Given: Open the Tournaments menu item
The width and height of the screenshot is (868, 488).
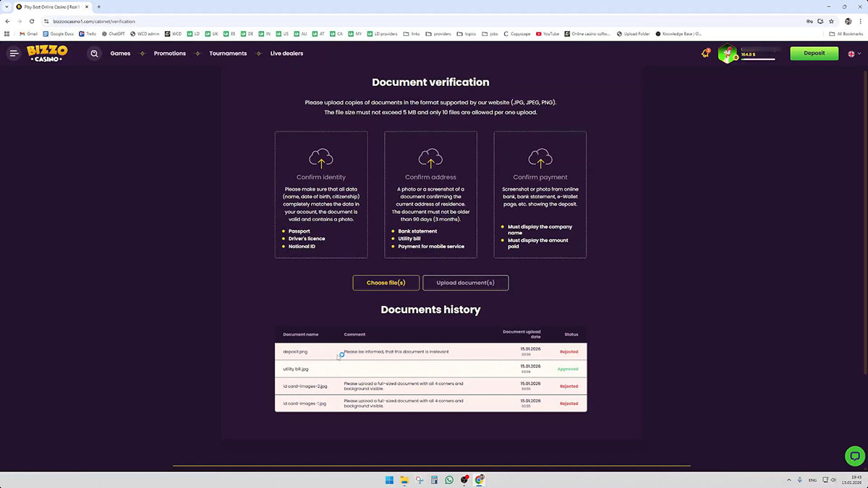Looking at the screenshot, I should coord(228,53).
